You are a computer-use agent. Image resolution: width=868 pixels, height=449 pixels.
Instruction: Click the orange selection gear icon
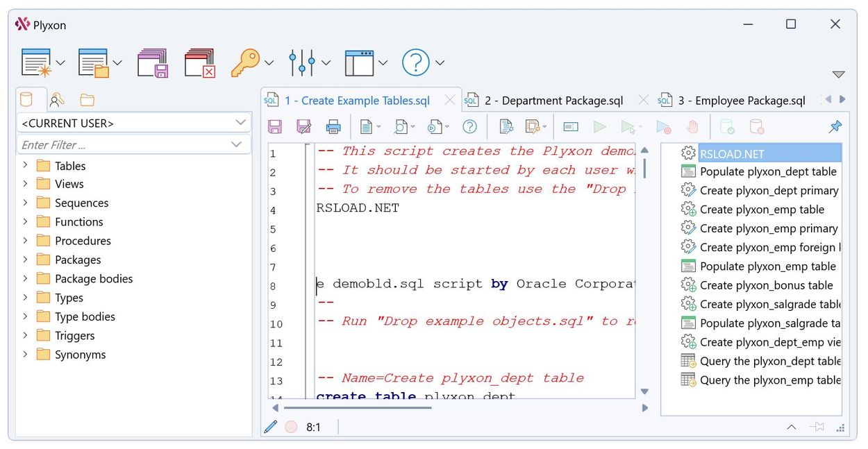(533, 127)
